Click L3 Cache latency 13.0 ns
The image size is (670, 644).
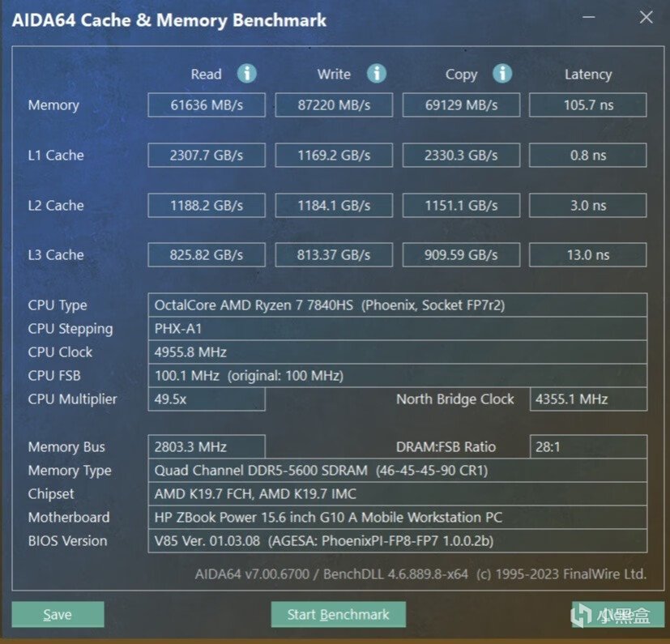tap(588, 255)
